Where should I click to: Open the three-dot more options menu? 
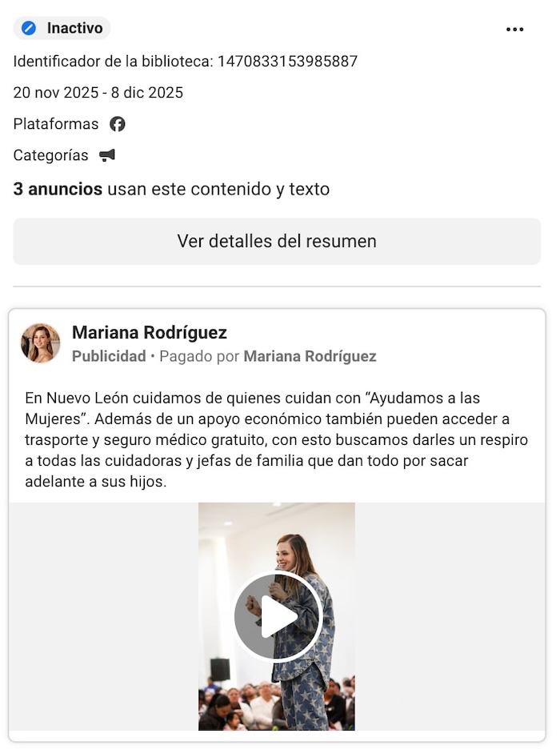[x=514, y=30]
